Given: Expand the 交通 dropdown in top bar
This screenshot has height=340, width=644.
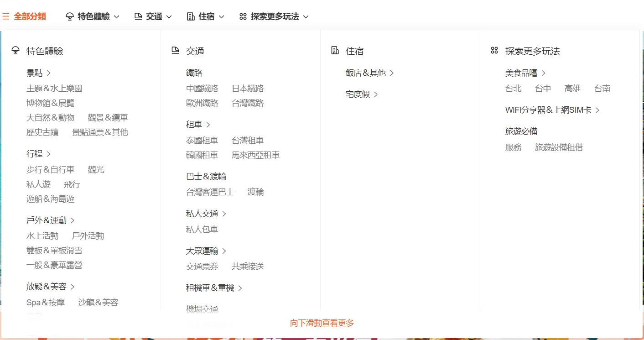Looking at the screenshot, I should (x=169, y=17).
